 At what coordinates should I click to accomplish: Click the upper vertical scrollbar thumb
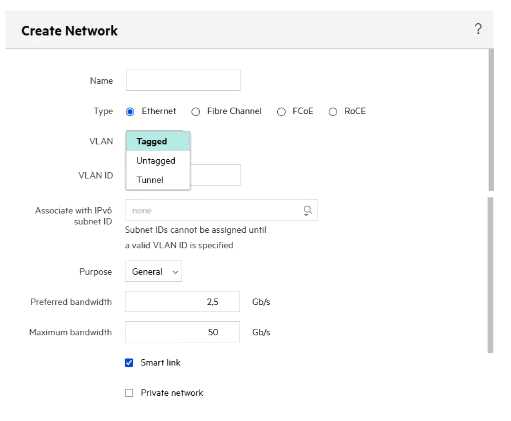tap(491, 120)
